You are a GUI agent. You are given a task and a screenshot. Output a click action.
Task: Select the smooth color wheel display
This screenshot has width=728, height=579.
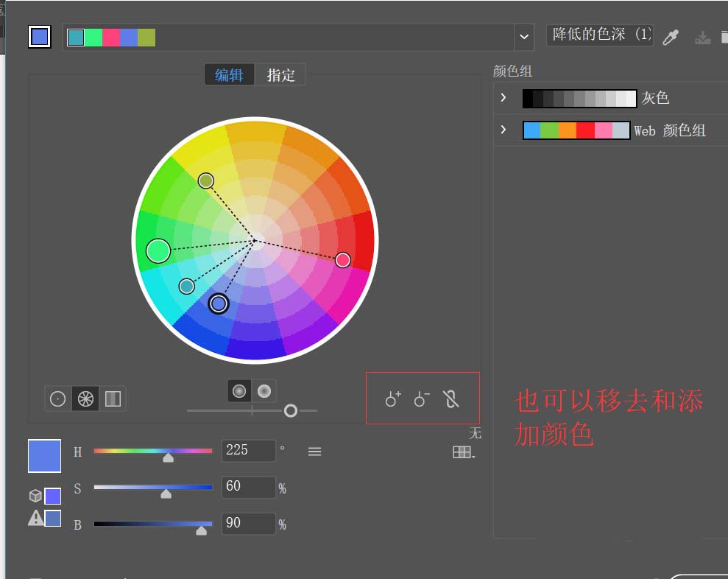(57, 399)
